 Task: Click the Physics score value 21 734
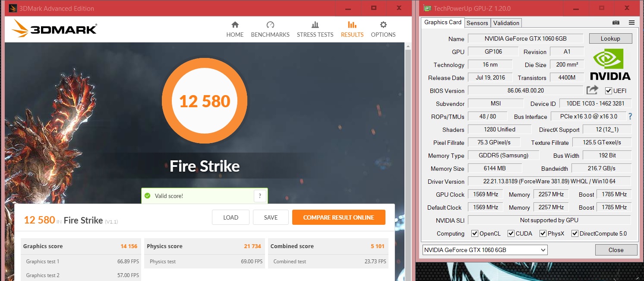(253, 246)
